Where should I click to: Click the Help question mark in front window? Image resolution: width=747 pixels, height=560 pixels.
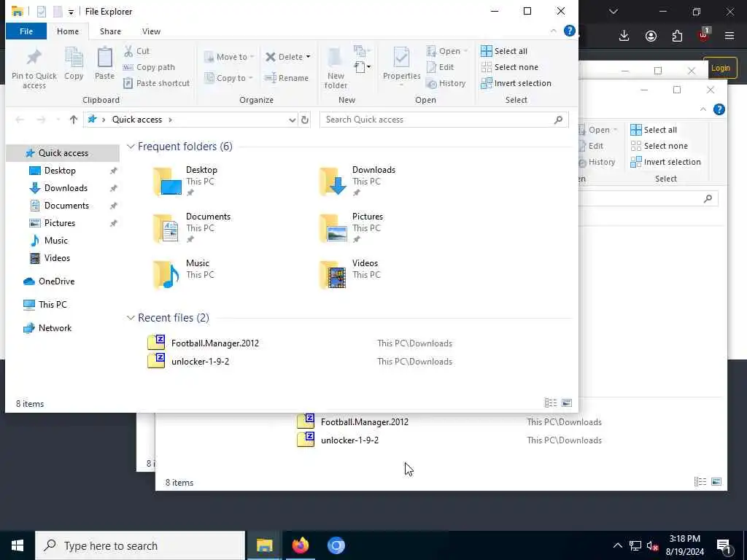(569, 31)
